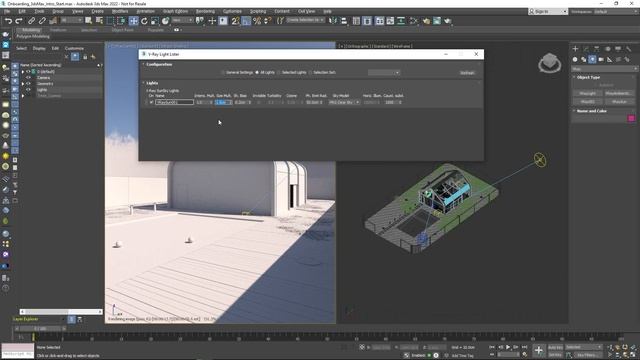Select the Cameras category icon in command panel
Viewport: 640px width, 360px height.
[601, 60]
